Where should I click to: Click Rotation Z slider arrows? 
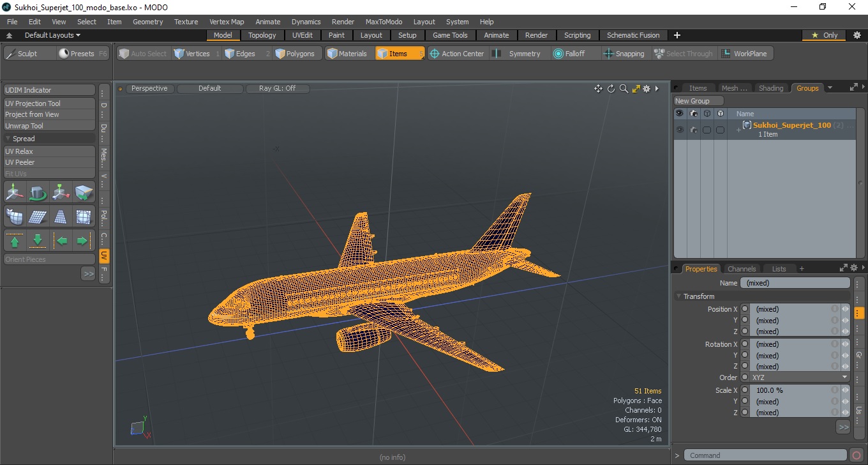[846, 367]
